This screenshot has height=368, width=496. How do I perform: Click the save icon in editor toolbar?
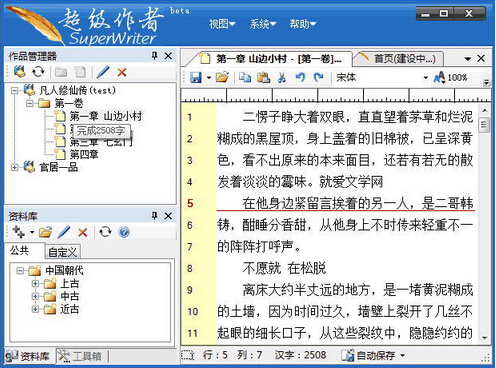196,77
